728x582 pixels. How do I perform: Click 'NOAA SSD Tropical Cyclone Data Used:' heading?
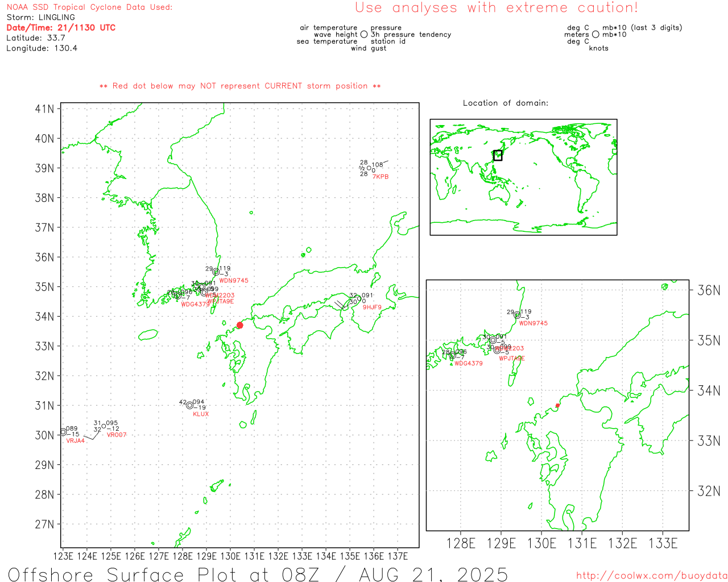pyautogui.click(x=89, y=7)
